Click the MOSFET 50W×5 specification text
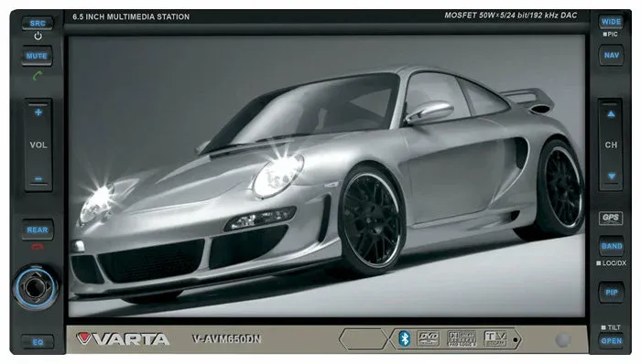 511,16
